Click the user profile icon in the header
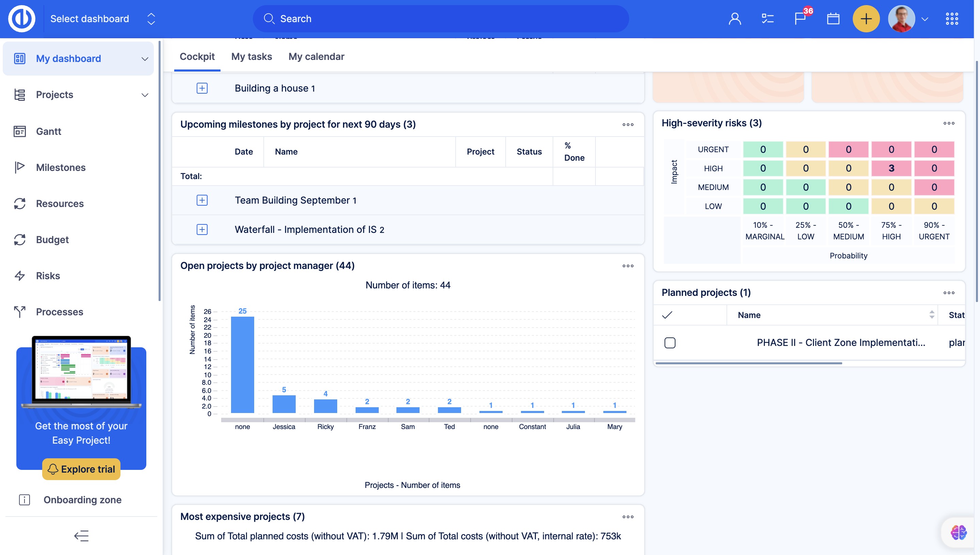This screenshot has height=555, width=980. coord(734,19)
